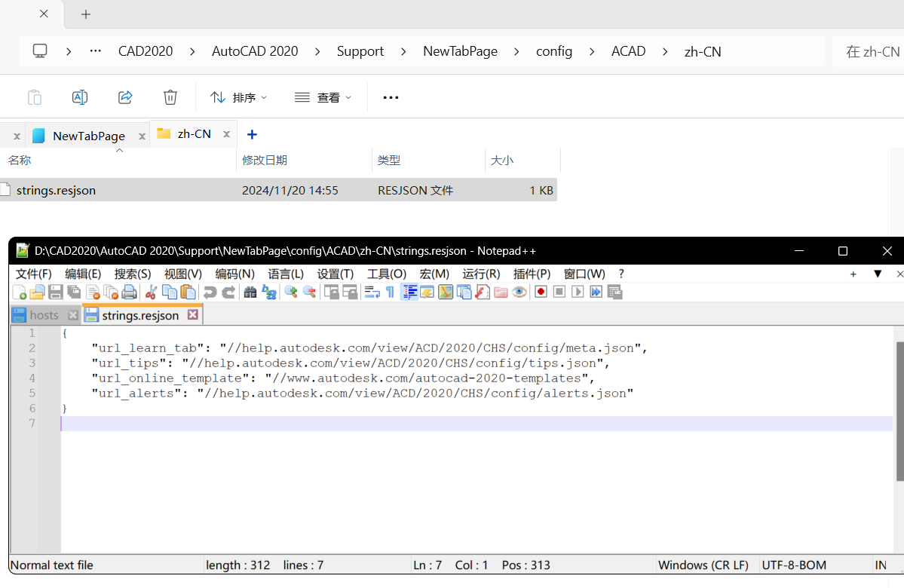904x588 pixels.
Task: Open the 排序 sort dropdown
Action: [237, 96]
